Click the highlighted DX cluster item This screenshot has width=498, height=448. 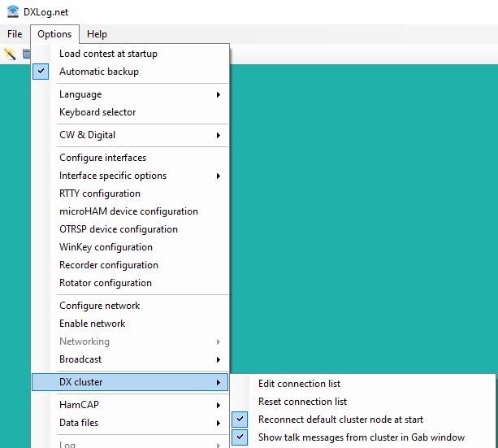tap(130, 382)
